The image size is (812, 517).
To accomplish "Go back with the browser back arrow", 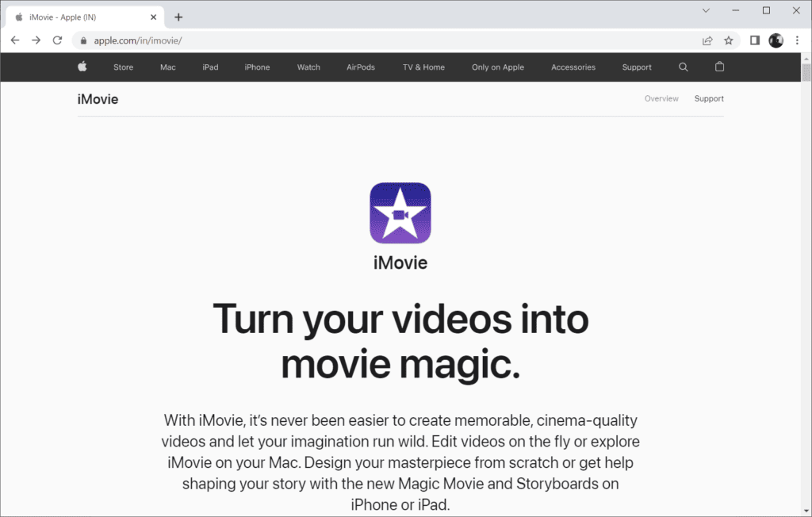I will [15, 40].
